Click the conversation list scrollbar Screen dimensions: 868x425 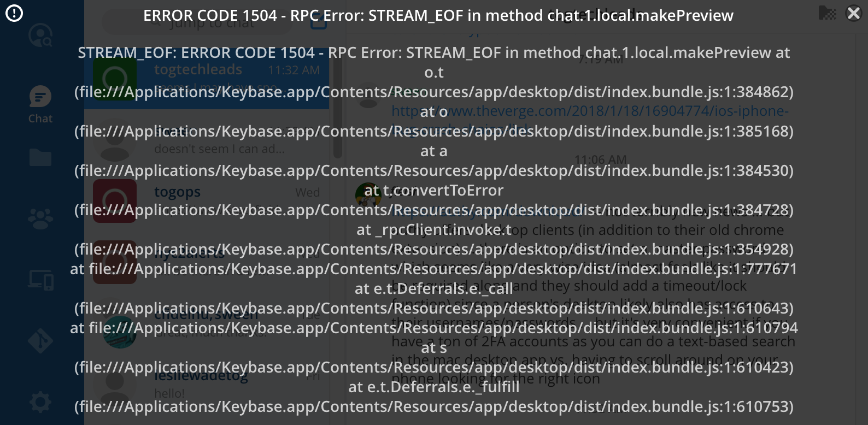[x=337, y=104]
